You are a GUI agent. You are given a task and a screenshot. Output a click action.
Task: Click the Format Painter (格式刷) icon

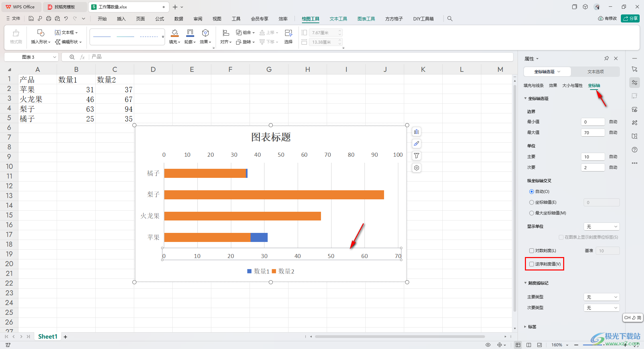[16, 33]
